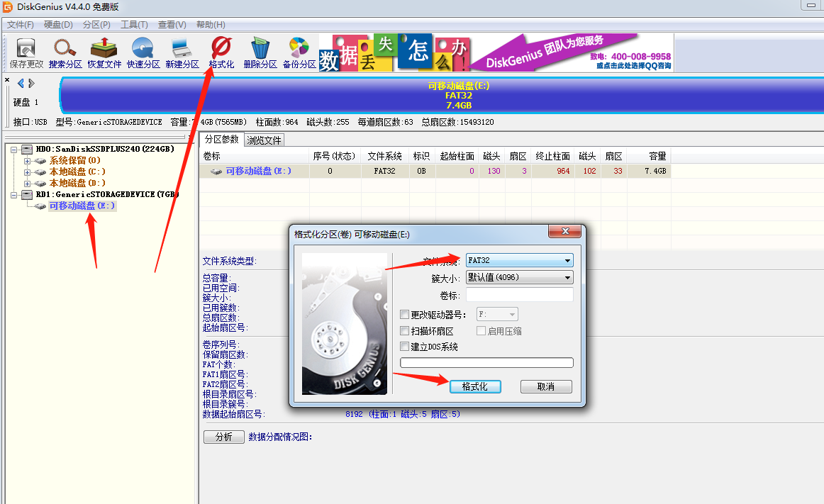Launch the Recover Files (恢复文件) tool
Image resolution: width=824 pixels, height=504 pixels.
pyautogui.click(x=104, y=53)
